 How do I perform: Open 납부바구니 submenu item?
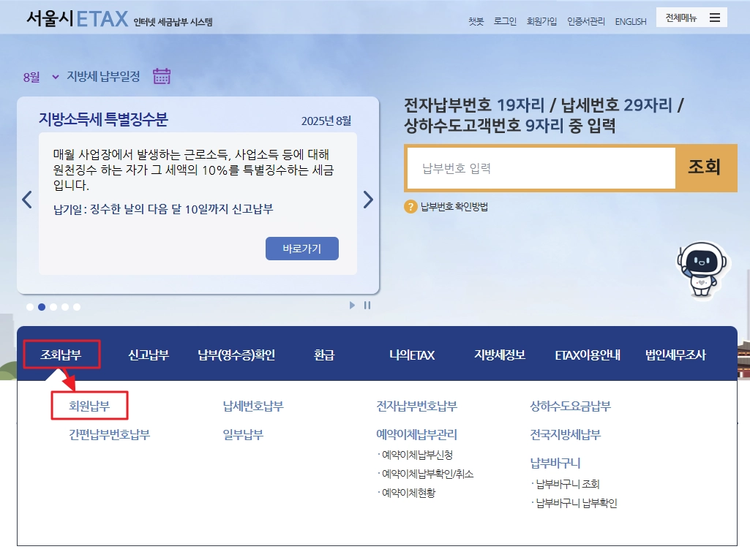tap(555, 463)
